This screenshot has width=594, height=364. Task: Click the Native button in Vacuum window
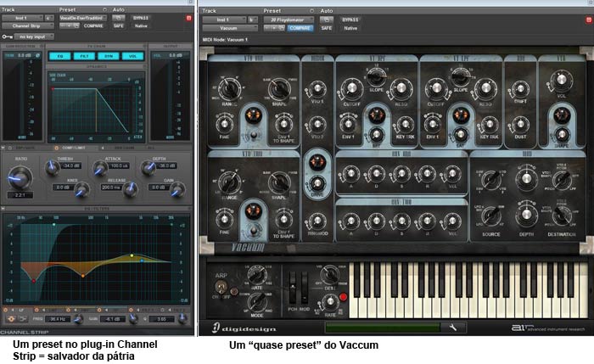[x=350, y=28]
